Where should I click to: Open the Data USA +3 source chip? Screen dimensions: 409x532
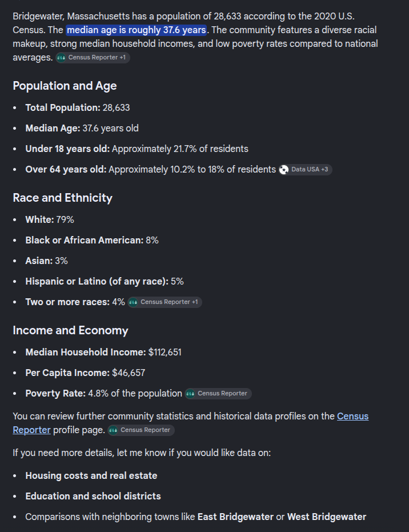pos(305,169)
